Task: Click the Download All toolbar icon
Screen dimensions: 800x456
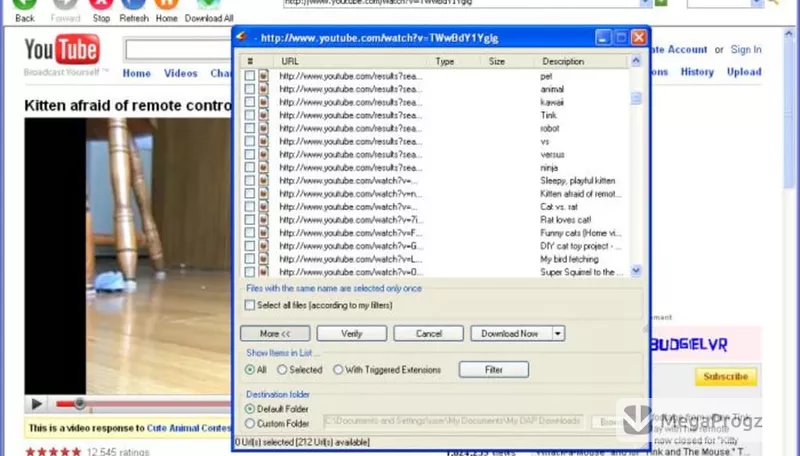Action: [x=209, y=4]
